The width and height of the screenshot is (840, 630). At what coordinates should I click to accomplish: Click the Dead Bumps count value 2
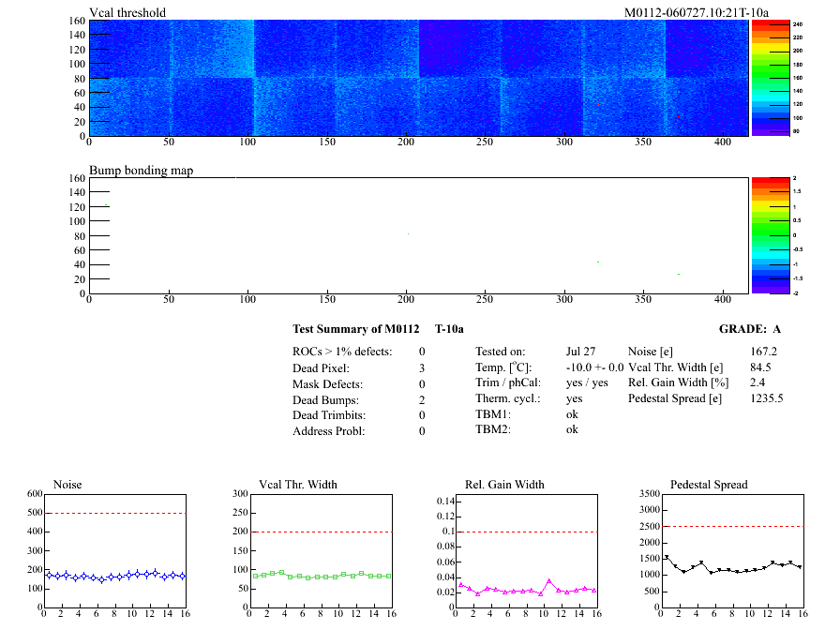[x=422, y=399]
